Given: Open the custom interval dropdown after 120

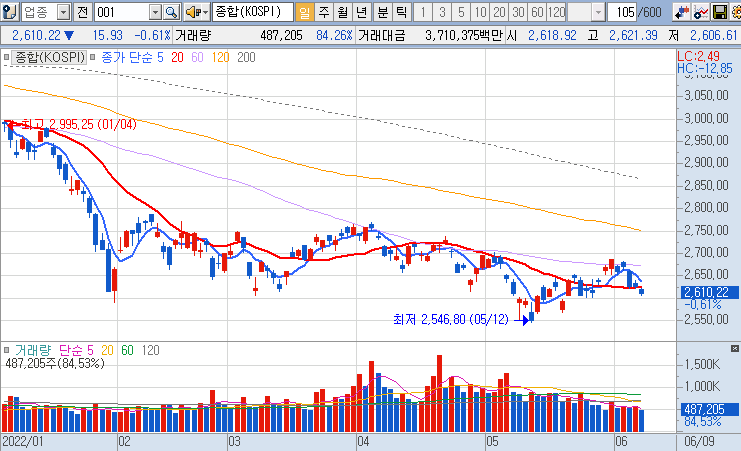Looking at the screenshot, I should (x=598, y=12).
